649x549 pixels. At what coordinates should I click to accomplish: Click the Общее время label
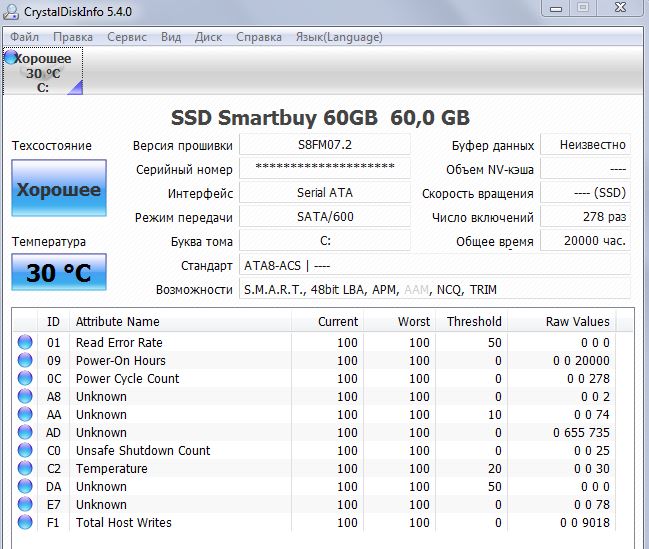pyautogui.click(x=495, y=242)
